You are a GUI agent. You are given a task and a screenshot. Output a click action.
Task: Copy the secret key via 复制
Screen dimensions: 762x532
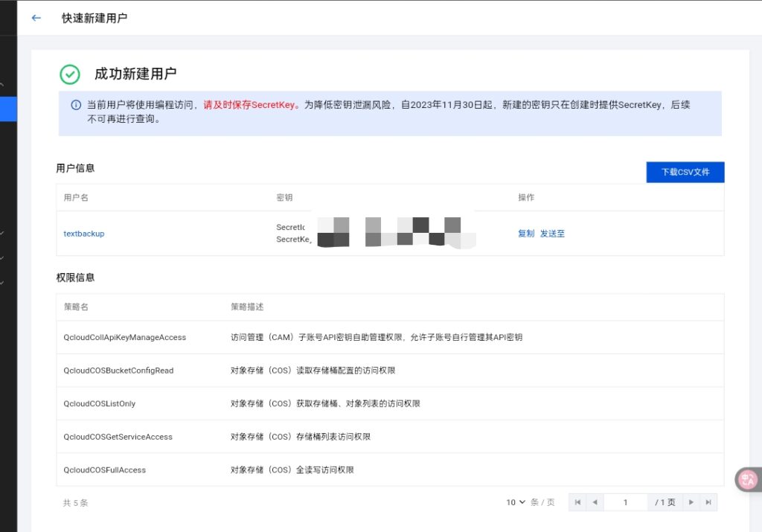pyautogui.click(x=526, y=234)
